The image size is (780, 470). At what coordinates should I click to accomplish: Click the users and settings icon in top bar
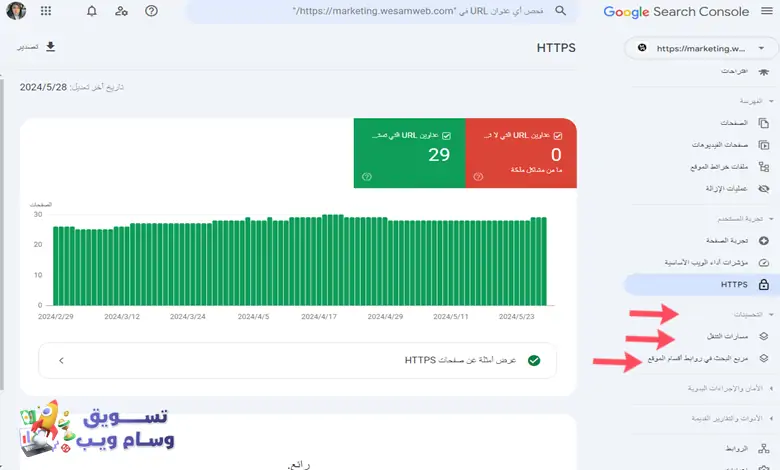click(121, 11)
